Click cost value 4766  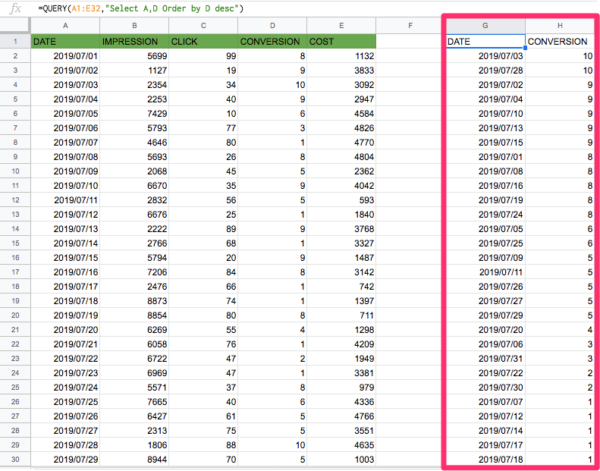(x=341, y=416)
